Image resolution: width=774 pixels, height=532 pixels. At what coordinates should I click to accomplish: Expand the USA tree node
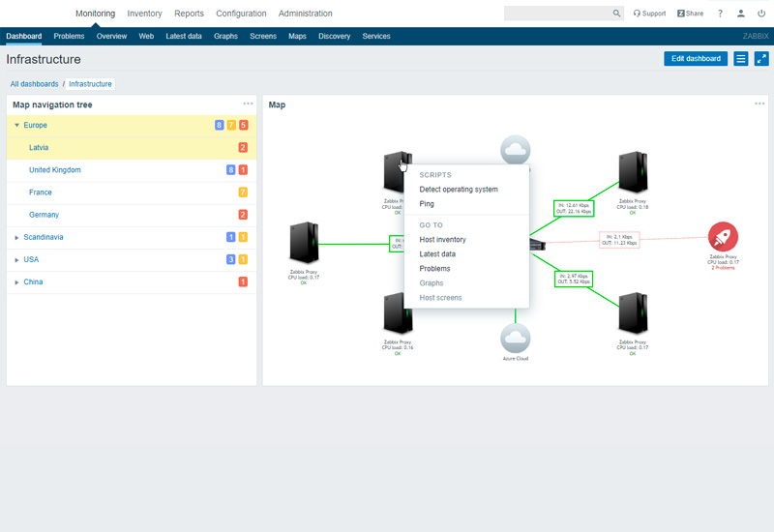tap(16, 260)
